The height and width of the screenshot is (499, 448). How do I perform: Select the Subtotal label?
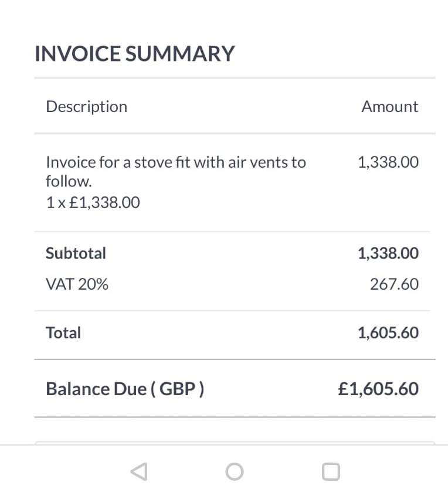click(76, 253)
